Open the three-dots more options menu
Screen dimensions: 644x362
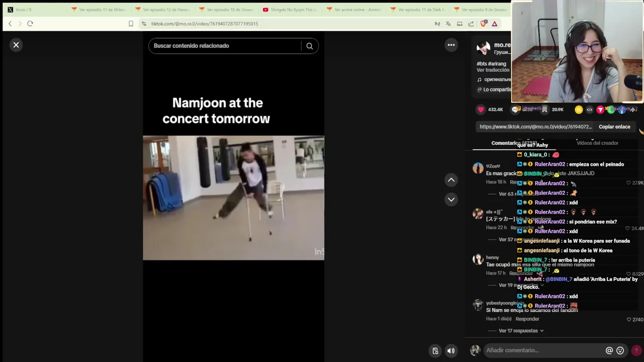(x=451, y=45)
